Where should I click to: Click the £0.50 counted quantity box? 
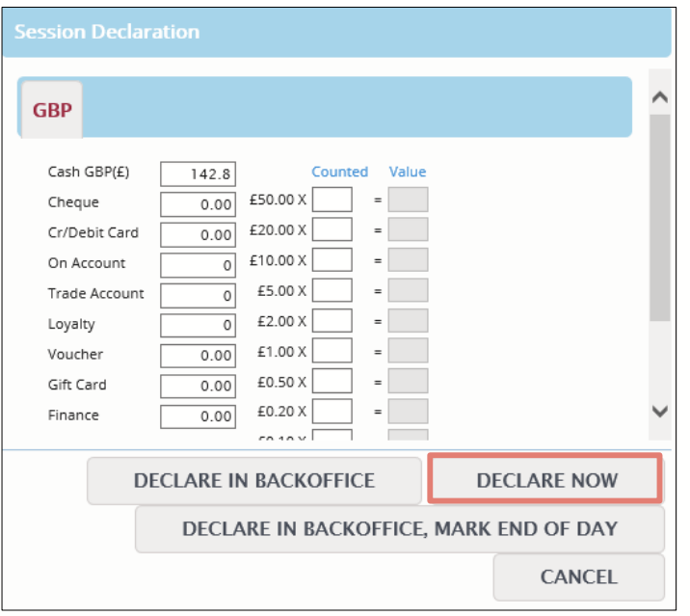point(332,381)
